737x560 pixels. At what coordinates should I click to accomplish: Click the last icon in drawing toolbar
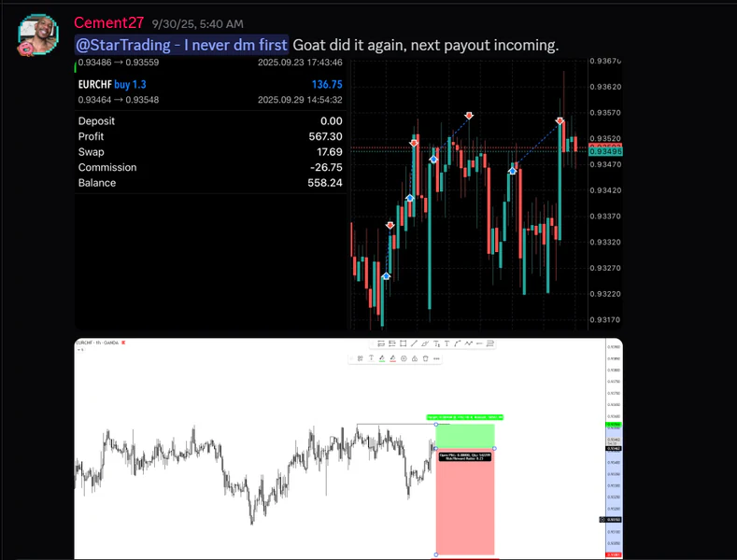point(490,343)
